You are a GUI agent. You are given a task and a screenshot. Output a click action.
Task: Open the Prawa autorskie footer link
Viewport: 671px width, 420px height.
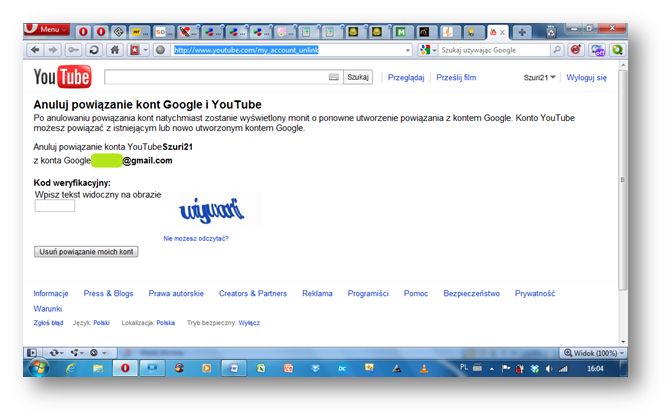click(x=176, y=293)
